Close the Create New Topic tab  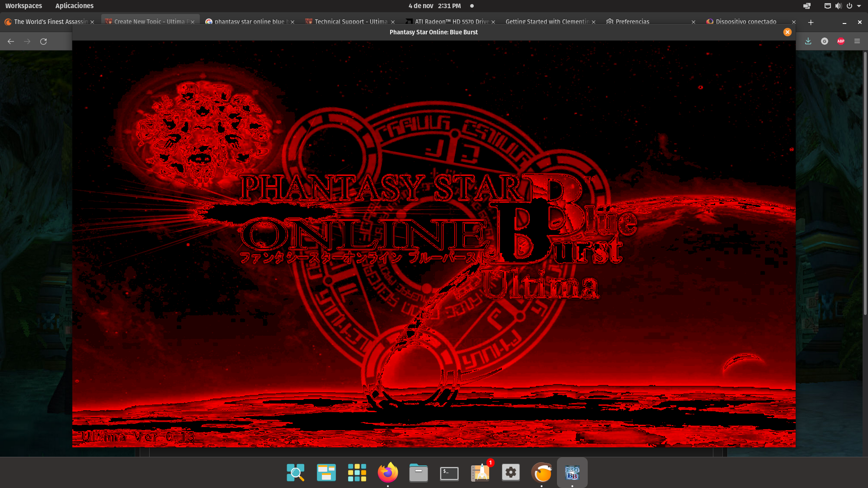[193, 22]
